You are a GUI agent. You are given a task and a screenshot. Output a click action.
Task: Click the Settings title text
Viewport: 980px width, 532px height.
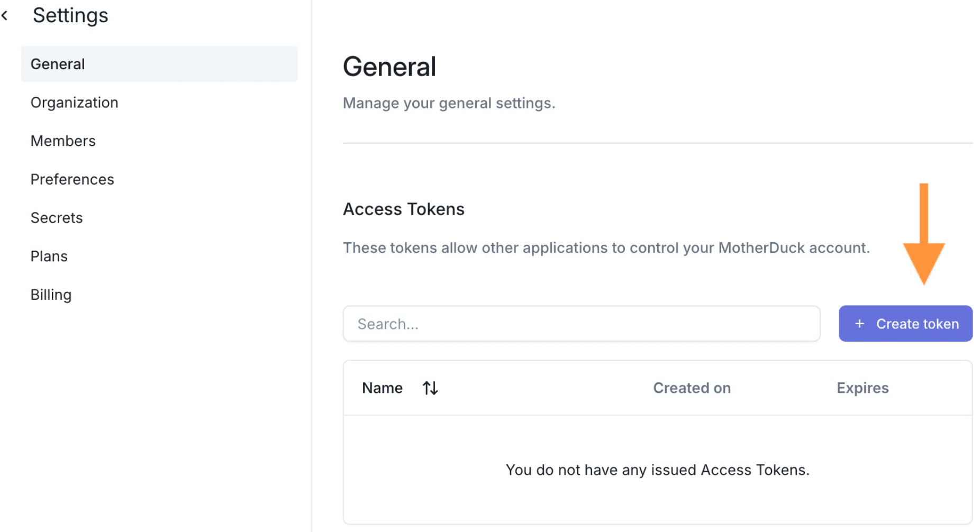point(70,16)
